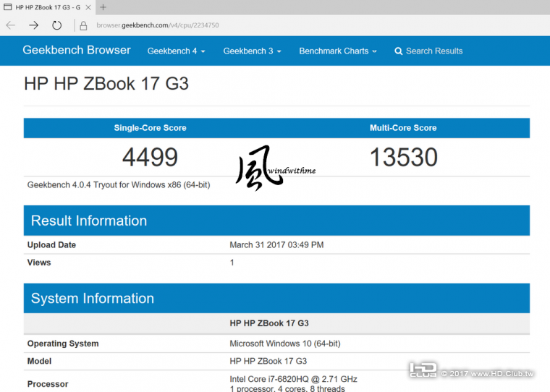Viewport: 550px width, 392px height.
Task: Select Microsoft Windows 10 (64-bit) value
Action: click(x=285, y=344)
